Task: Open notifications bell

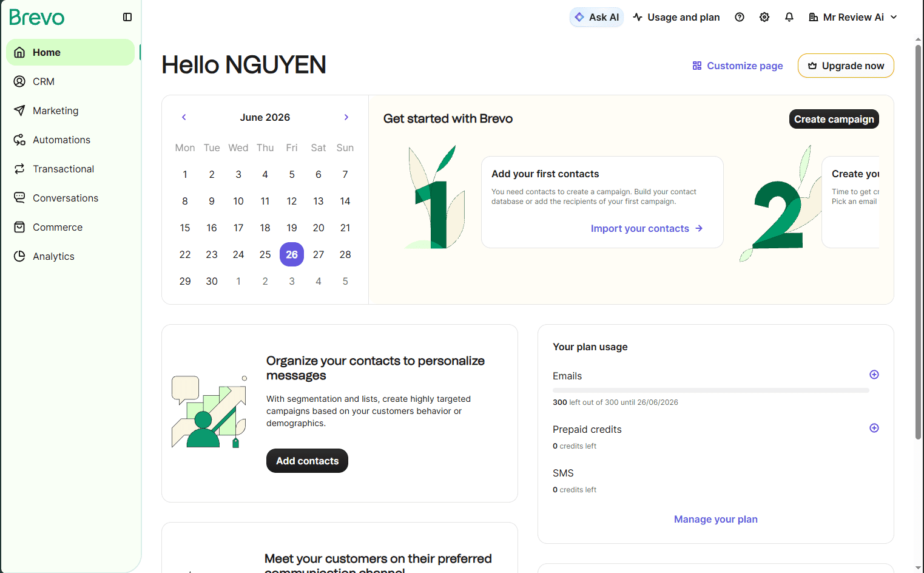Action: click(x=789, y=17)
